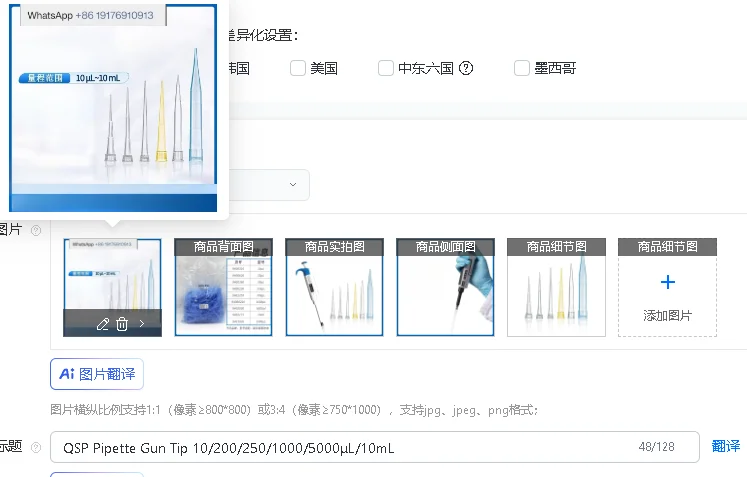The height and width of the screenshot is (477, 747).
Task: Click help icon beside 图片 label
Action: point(36,231)
